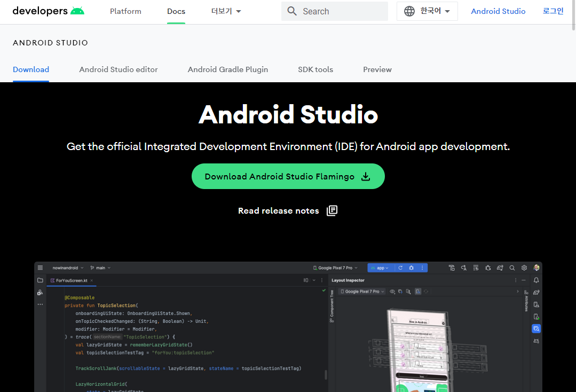576x392 pixels.
Task: Expand the Layout Inspector right chevron arrow
Action: (518, 292)
